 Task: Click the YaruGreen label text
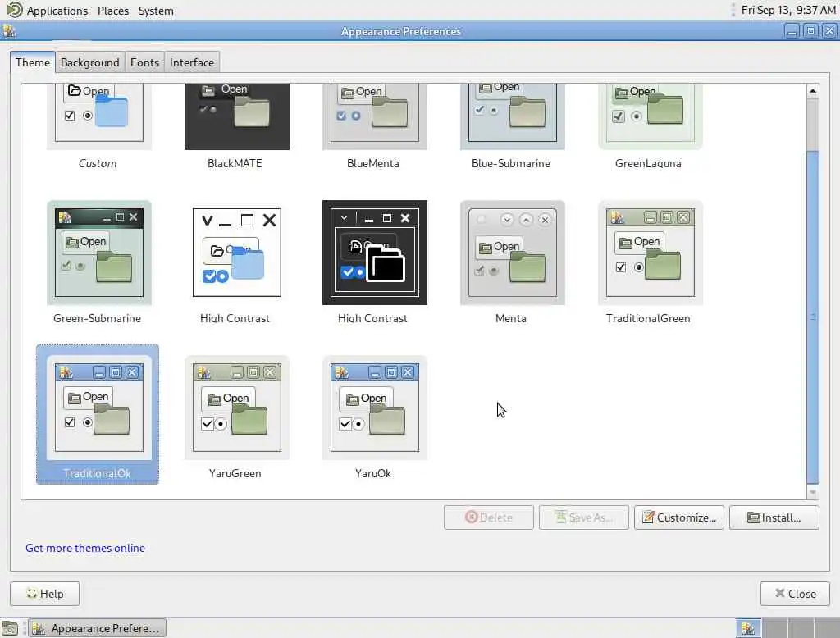[x=235, y=473]
